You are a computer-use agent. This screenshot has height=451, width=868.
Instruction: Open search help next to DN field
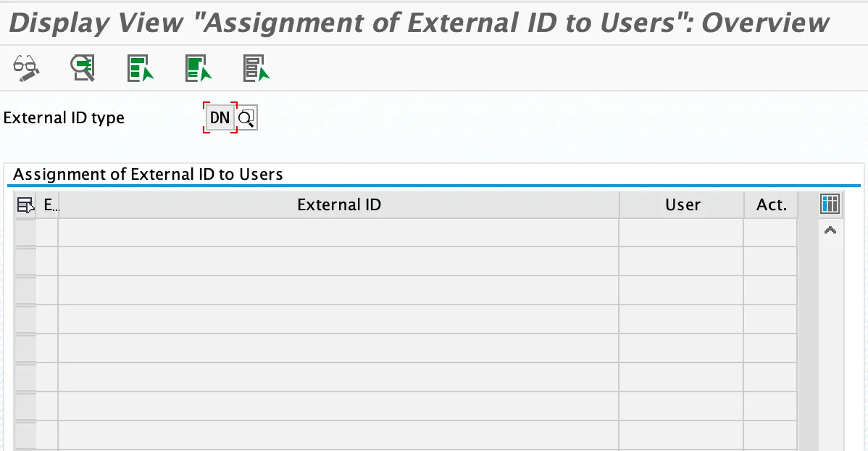(247, 117)
